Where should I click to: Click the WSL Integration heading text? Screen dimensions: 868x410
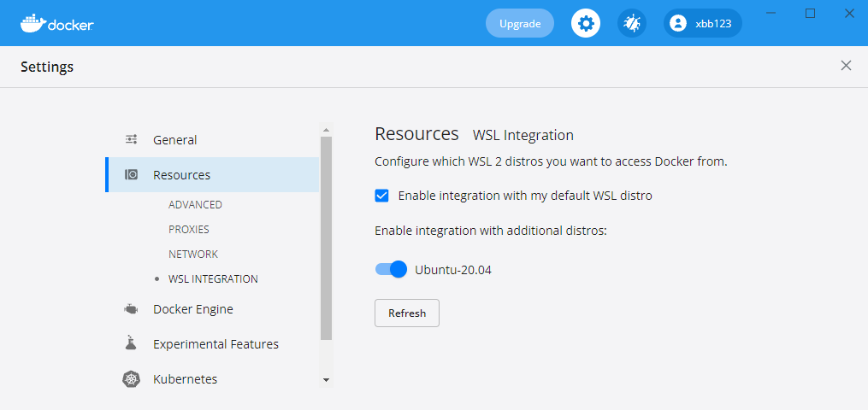pyautogui.click(x=523, y=135)
